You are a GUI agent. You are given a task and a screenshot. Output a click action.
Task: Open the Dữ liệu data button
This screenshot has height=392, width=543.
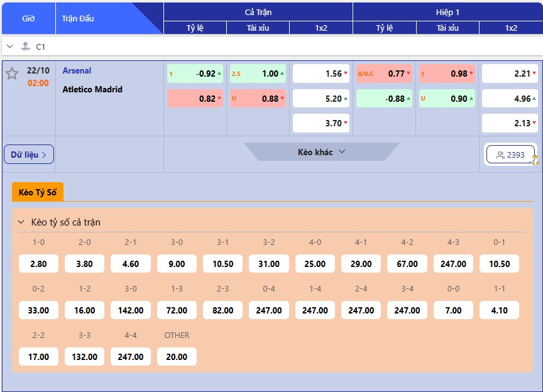tap(29, 155)
